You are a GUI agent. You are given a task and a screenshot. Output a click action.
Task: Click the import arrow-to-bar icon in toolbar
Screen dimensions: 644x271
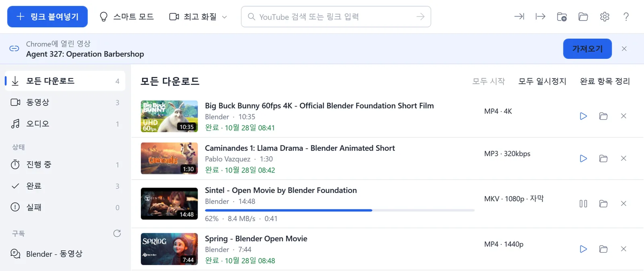pos(519,17)
